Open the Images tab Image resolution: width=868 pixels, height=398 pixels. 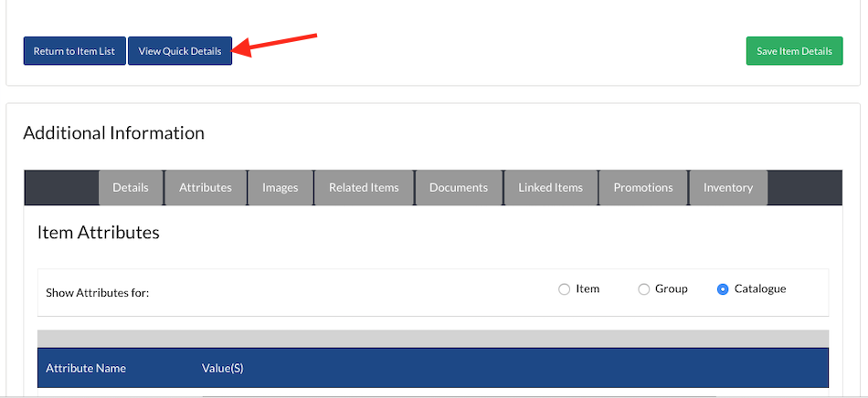coord(281,187)
